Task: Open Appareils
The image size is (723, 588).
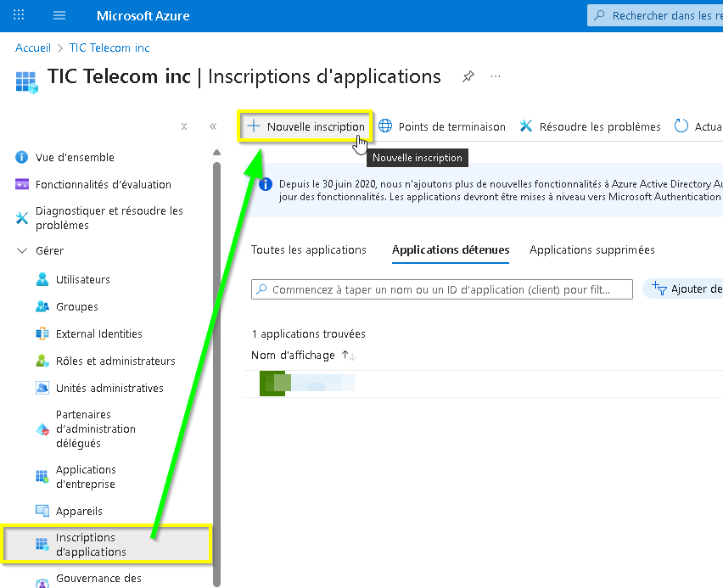Action: (x=79, y=512)
